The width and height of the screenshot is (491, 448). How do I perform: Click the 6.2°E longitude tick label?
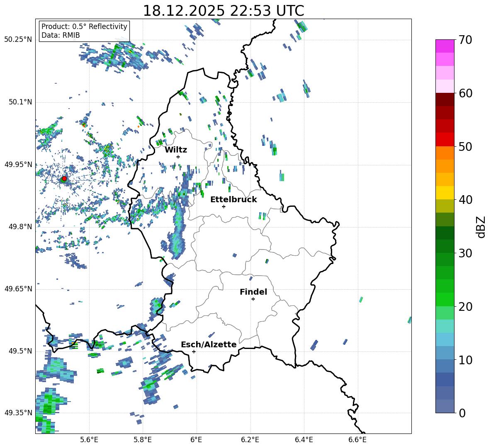pos(250,439)
